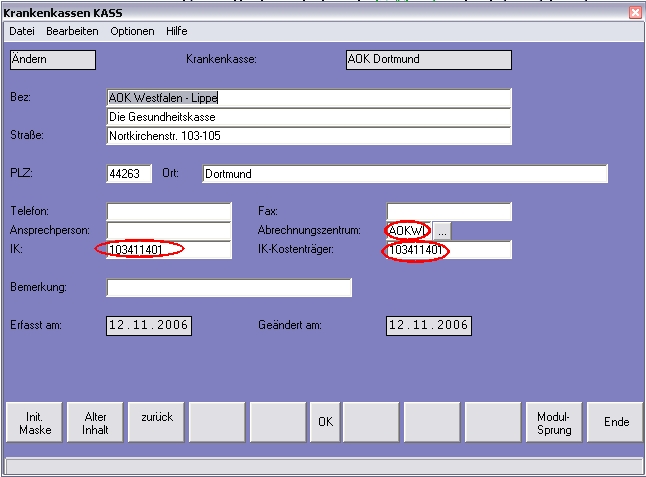
Task: Click the Erfasst am: label
Action: click(x=36, y=325)
